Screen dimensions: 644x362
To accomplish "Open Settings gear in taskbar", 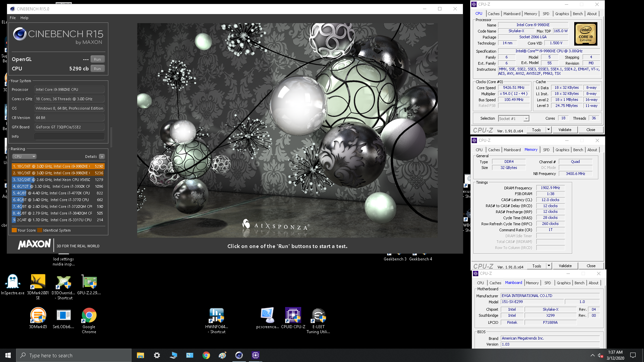I will 157,355.
